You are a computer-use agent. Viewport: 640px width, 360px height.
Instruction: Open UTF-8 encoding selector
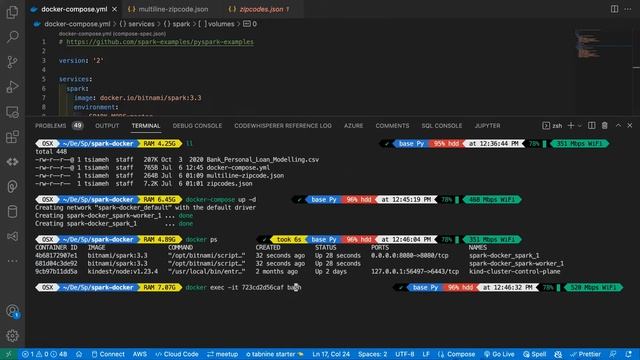click(x=404, y=354)
